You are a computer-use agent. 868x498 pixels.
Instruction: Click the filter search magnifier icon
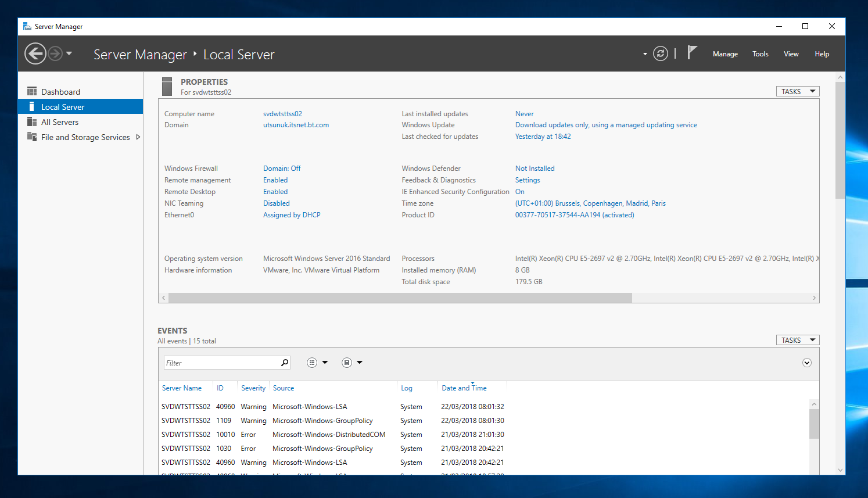coord(285,363)
